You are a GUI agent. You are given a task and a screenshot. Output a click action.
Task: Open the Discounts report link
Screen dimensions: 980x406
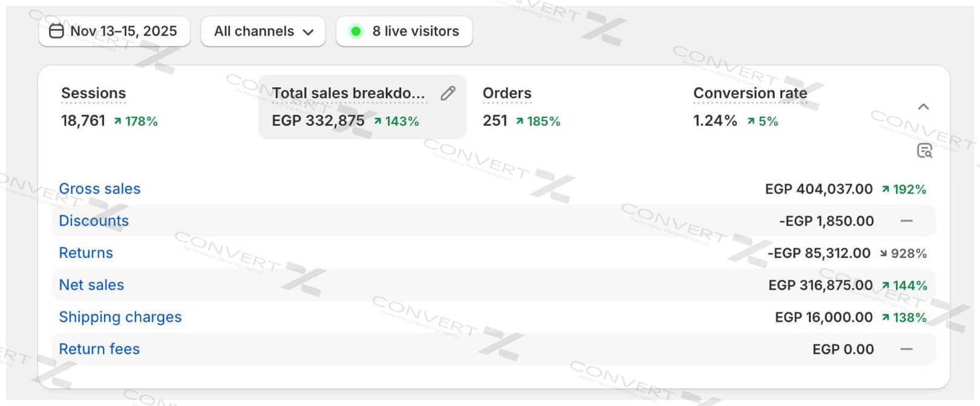tap(94, 221)
